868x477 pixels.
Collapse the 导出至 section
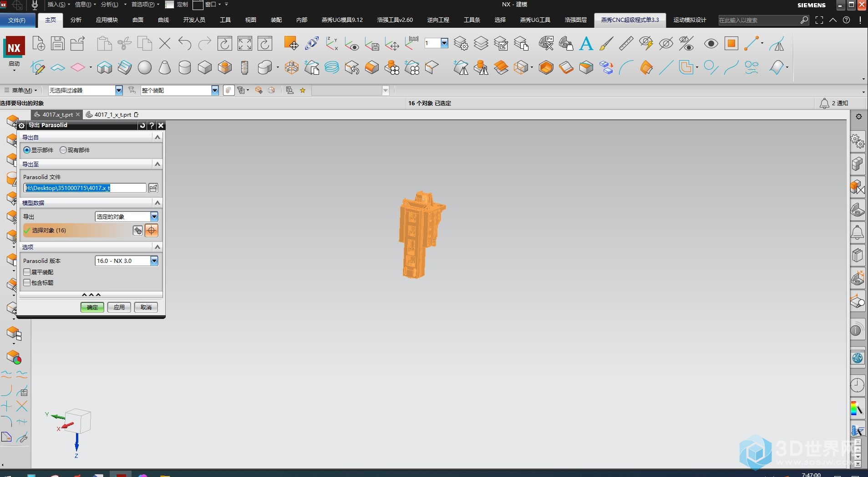[x=157, y=164]
